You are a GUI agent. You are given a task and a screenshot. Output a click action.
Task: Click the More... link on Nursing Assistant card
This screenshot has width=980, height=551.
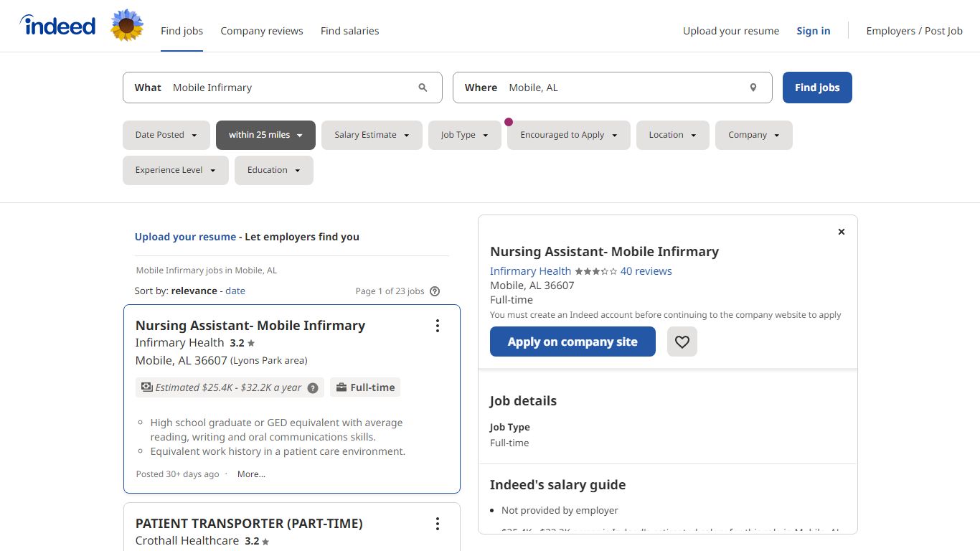pyautogui.click(x=251, y=474)
